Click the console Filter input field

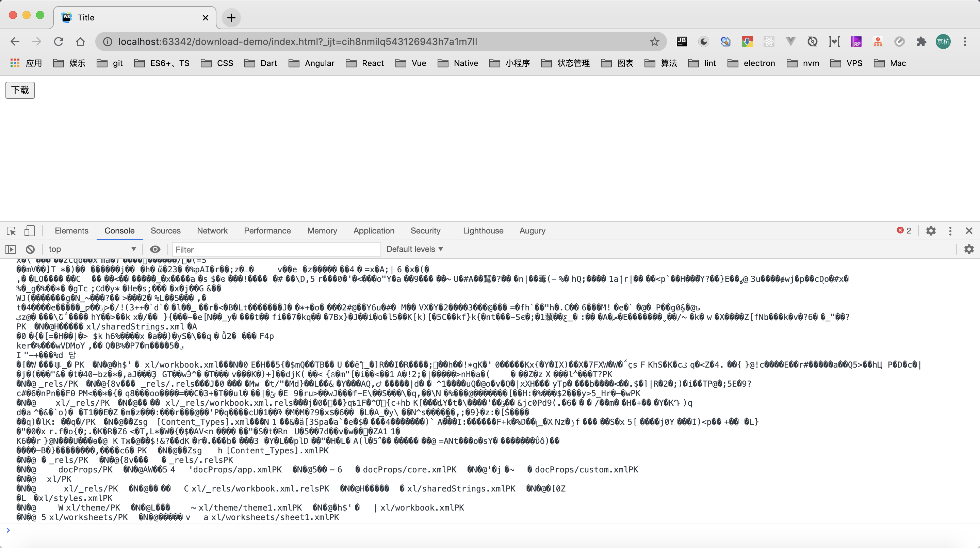pyautogui.click(x=276, y=249)
